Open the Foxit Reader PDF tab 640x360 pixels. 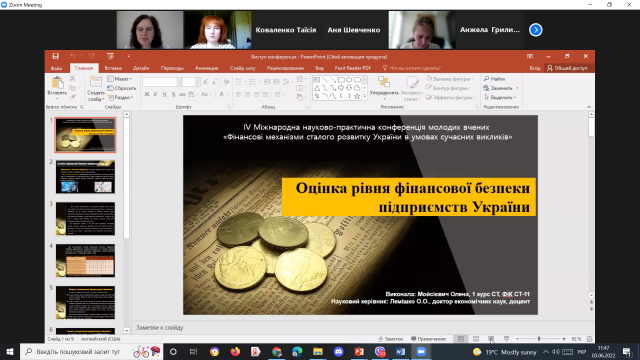click(352, 68)
